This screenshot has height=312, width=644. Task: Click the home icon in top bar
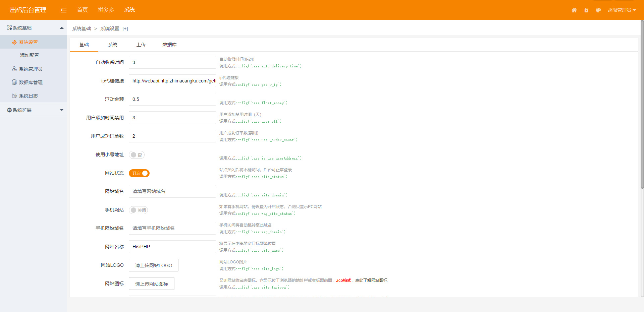point(574,10)
